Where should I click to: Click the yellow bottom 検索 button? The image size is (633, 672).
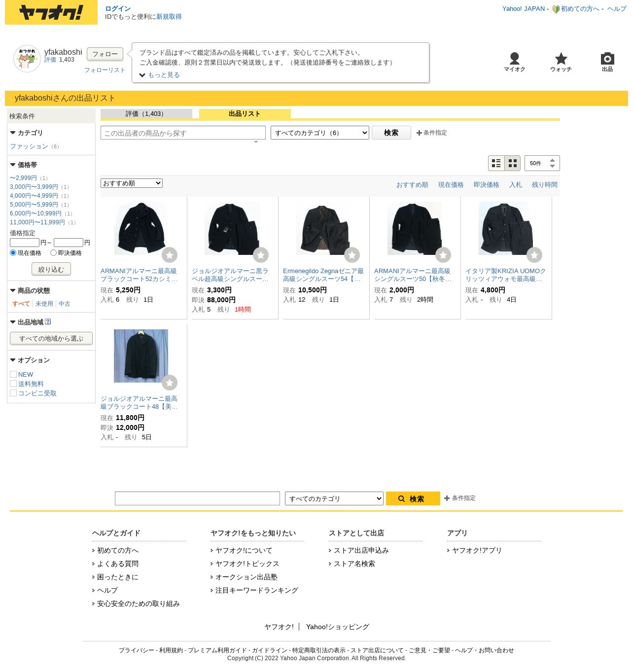pos(413,498)
